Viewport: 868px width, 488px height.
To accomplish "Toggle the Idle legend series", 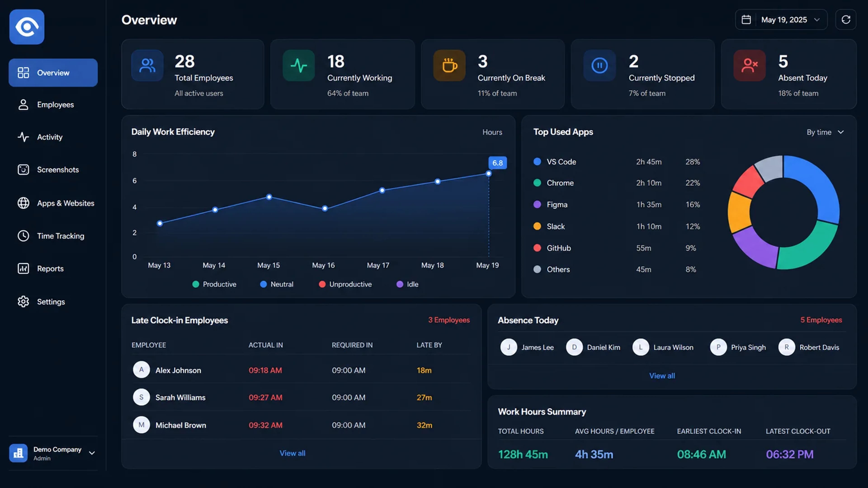I will 407,284.
